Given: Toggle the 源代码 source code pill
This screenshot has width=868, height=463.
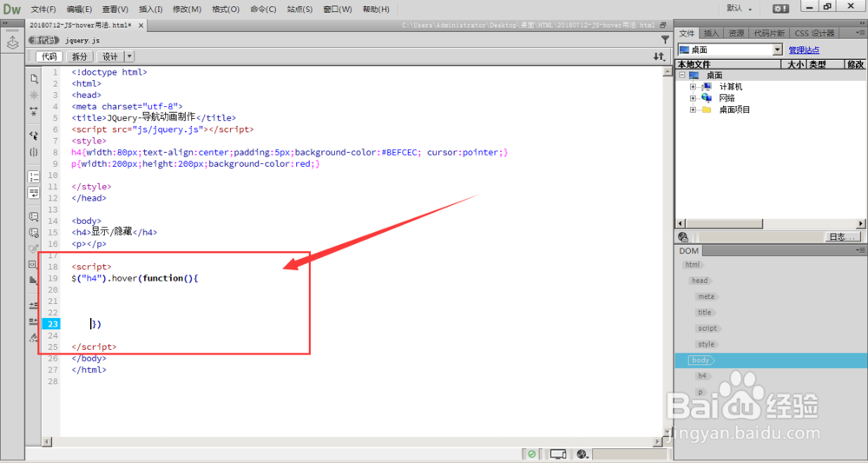Looking at the screenshot, I should (x=43, y=40).
